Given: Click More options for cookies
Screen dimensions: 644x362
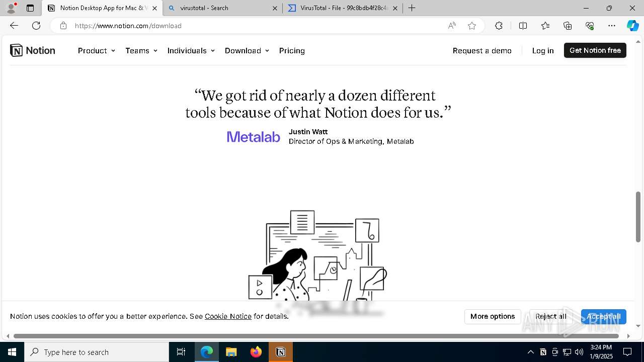Looking at the screenshot, I should coord(493,316).
